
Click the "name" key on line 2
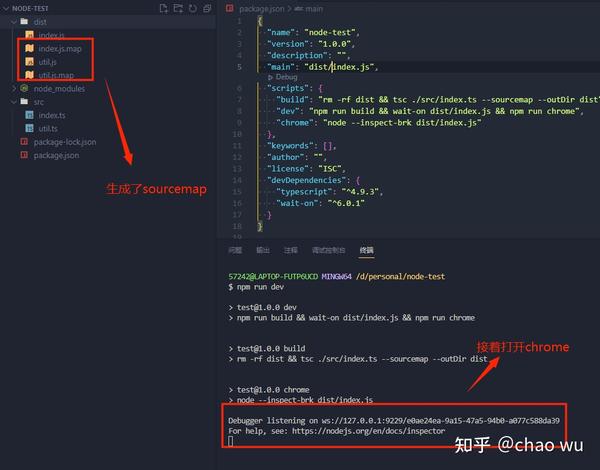tap(281, 33)
